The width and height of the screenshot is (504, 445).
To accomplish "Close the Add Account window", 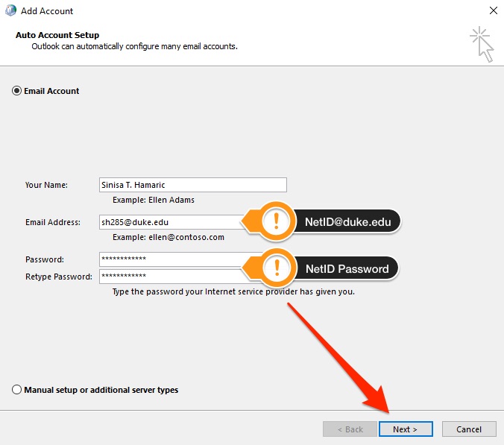I will [x=494, y=10].
